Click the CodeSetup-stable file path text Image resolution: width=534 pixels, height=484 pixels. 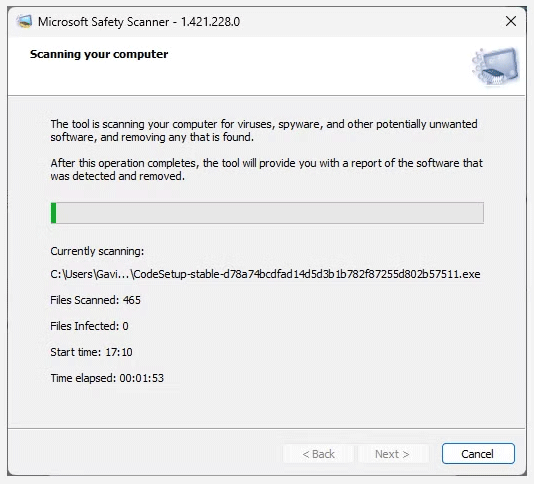click(265, 274)
